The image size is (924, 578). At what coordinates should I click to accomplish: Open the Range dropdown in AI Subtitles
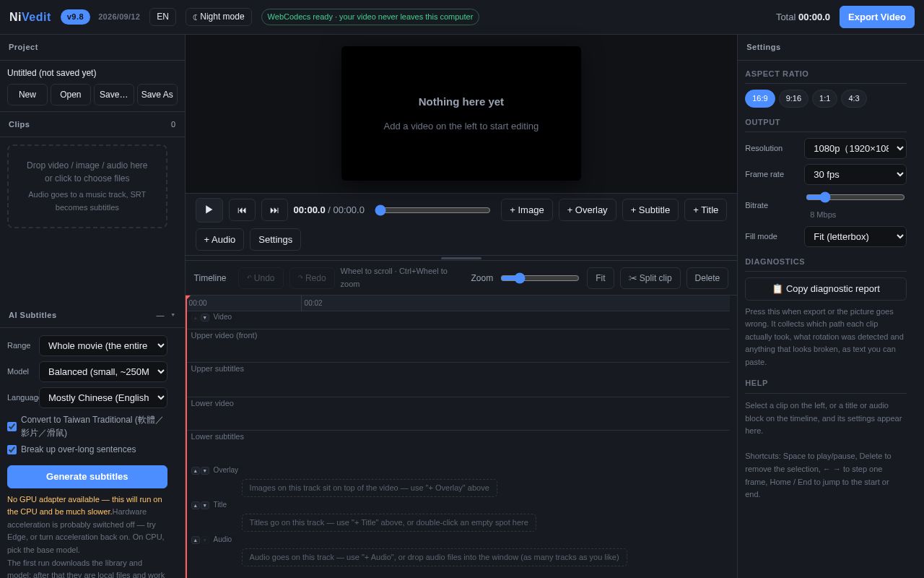click(103, 345)
